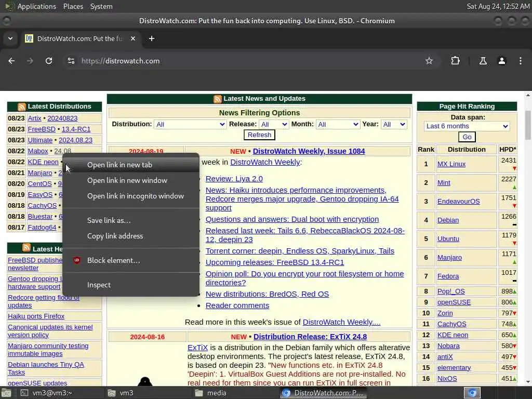This screenshot has width=532, height=399.
Task: Open Review: Liya 2.0 link
Action: 234,179
